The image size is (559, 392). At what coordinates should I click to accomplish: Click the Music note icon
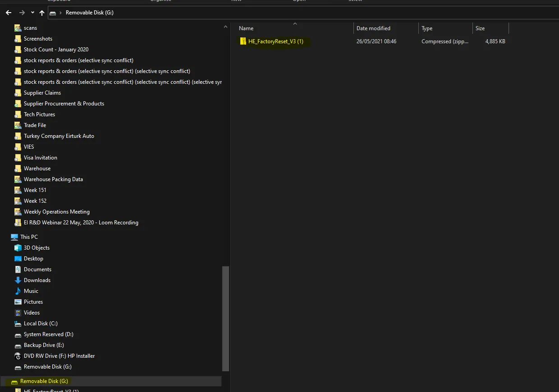tap(18, 291)
